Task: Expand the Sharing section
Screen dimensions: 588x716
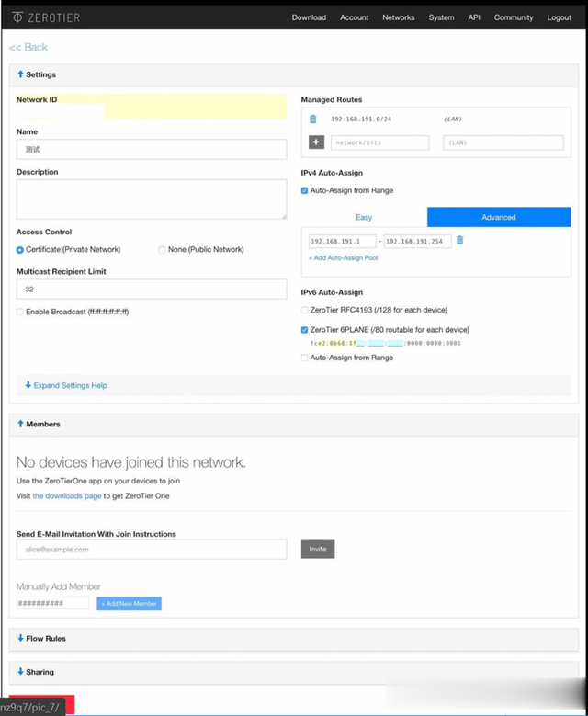Action: coord(36,672)
